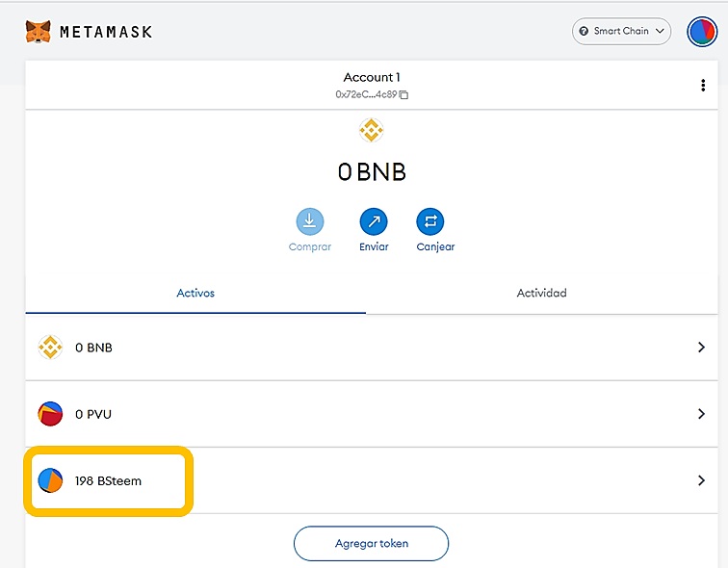The width and height of the screenshot is (728, 568).
Task: Click the 198 BSteem entry text
Action: tap(108, 480)
